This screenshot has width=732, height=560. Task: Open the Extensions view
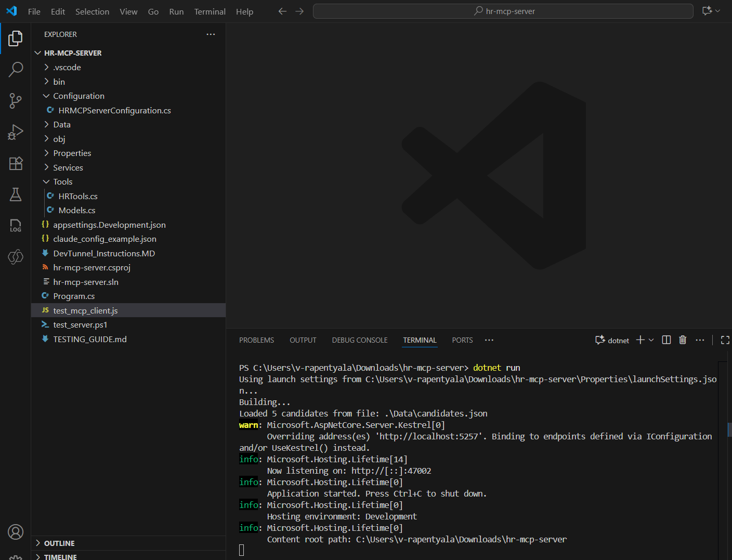(x=16, y=163)
